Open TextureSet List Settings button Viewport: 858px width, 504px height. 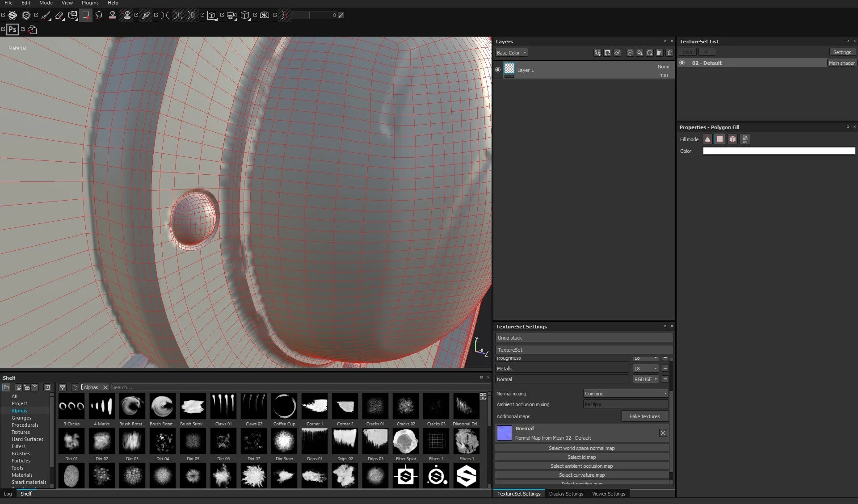(842, 52)
